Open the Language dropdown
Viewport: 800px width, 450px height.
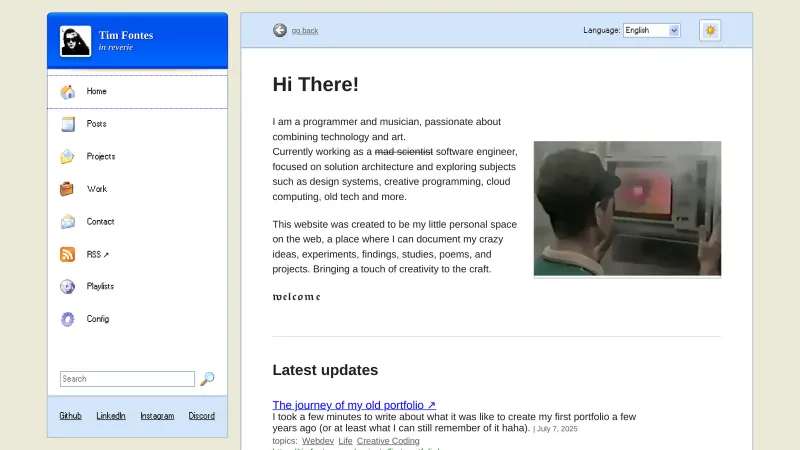(x=651, y=30)
